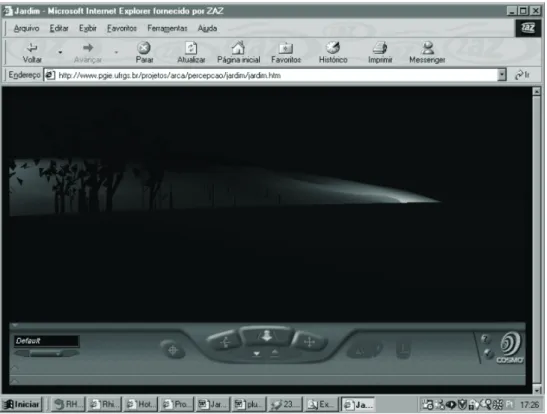Click the page icon in the address bar
This screenshot has width=547, height=414.
pyautogui.click(x=50, y=75)
